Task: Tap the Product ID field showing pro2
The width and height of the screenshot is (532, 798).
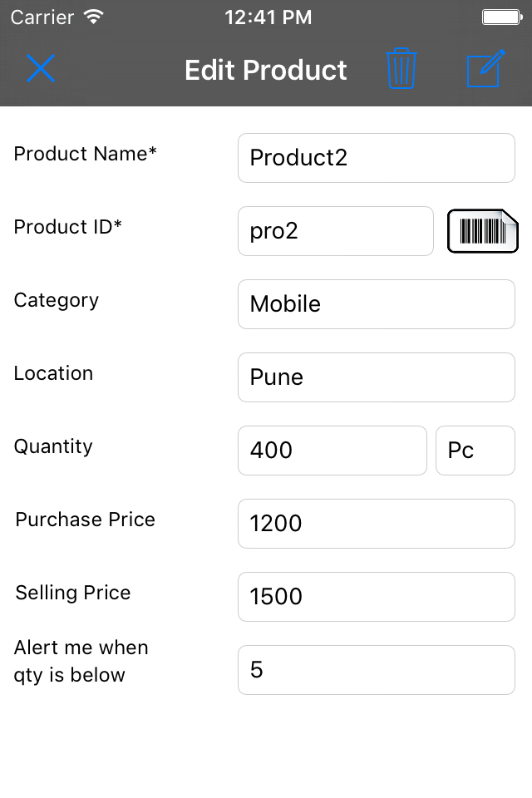Action: pyautogui.click(x=335, y=231)
